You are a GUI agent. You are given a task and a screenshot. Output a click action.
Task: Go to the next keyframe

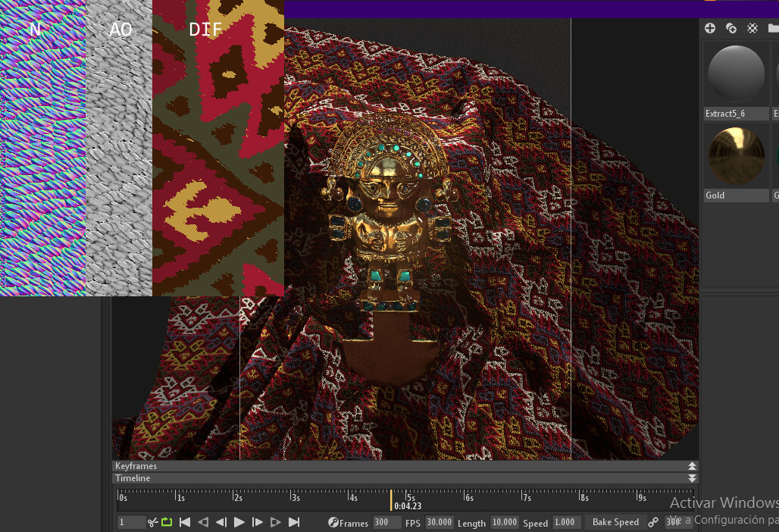(275, 523)
